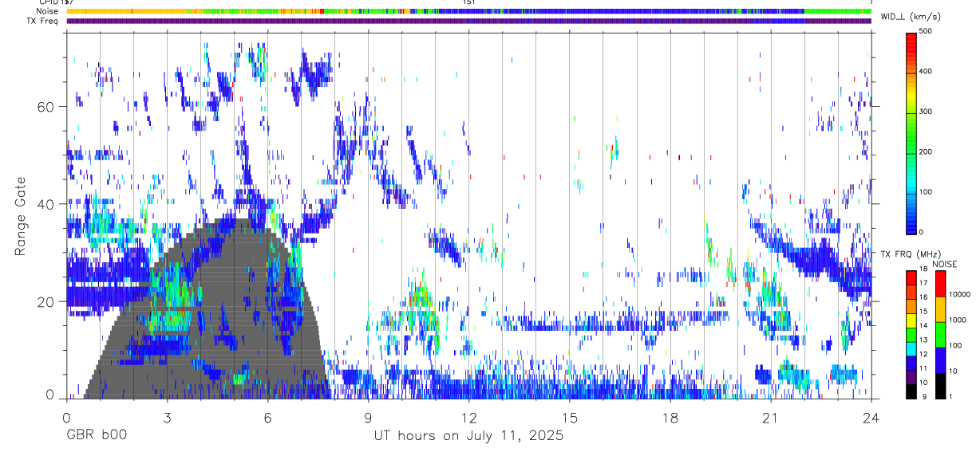
Task: Click the 'GBR b00' radar beam label
Action: coord(96,436)
